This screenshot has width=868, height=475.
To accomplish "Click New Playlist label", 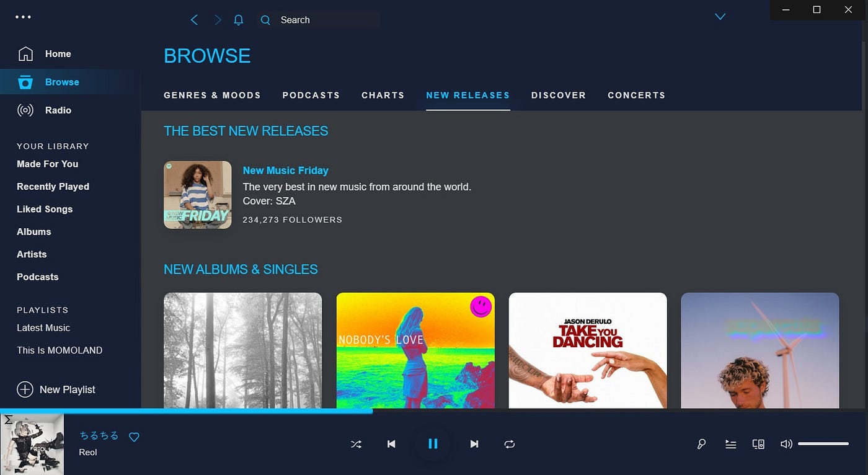I will [x=68, y=389].
